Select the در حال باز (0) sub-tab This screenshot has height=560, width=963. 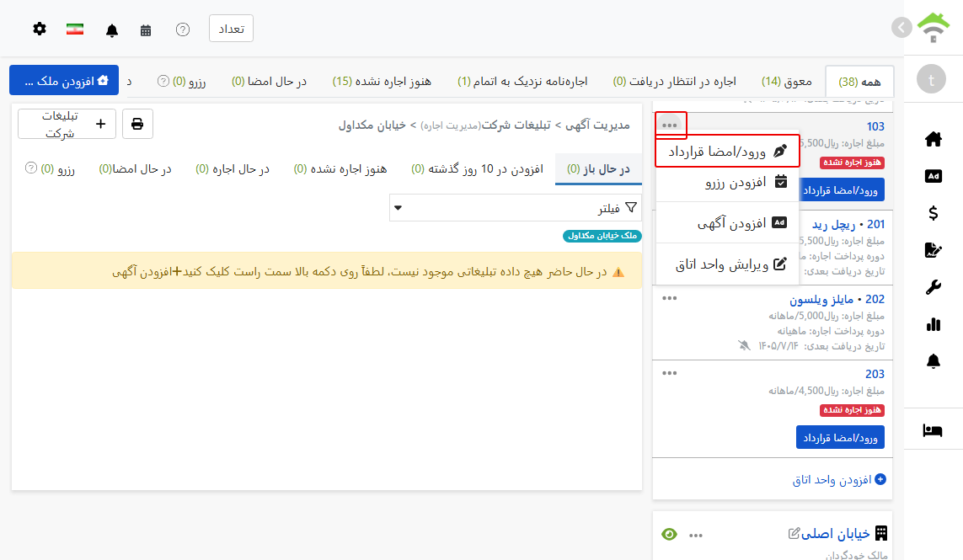(x=598, y=169)
